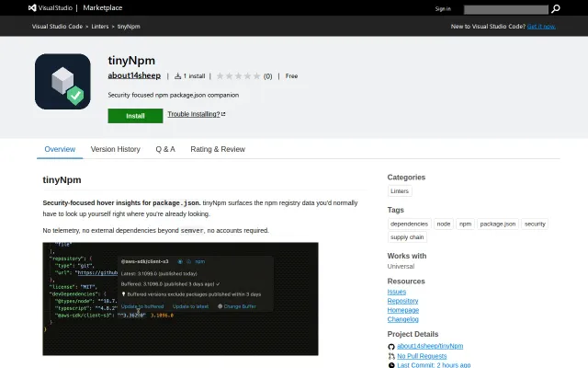Open the Changelog resource link

402,319
